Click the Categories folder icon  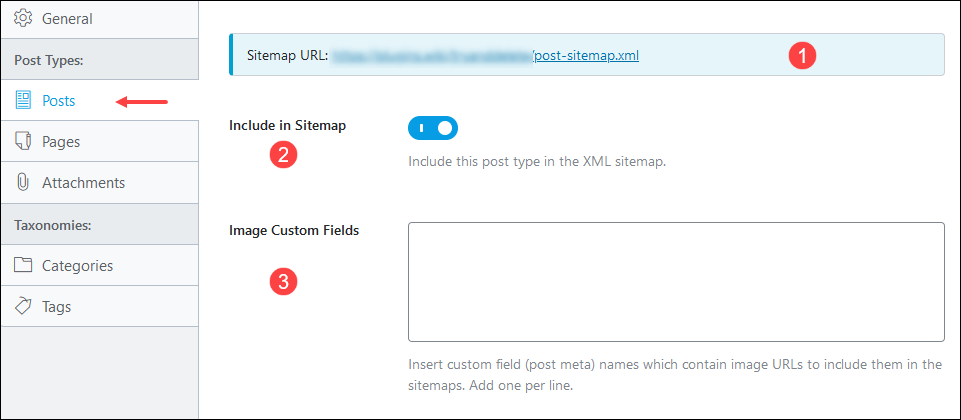[23, 266]
